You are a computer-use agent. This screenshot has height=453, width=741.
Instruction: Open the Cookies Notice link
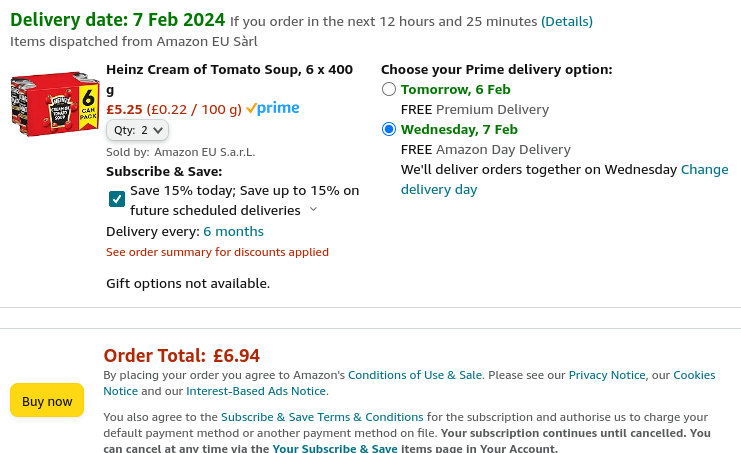coord(694,375)
